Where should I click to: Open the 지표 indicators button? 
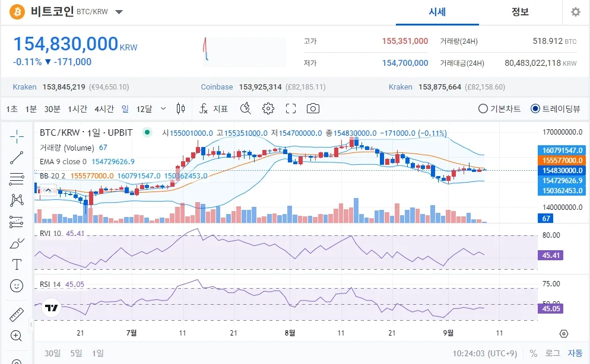point(213,108)
